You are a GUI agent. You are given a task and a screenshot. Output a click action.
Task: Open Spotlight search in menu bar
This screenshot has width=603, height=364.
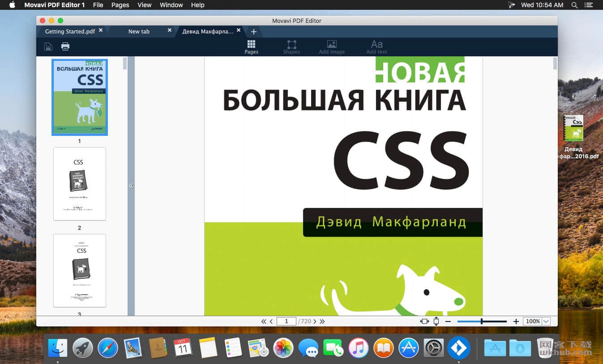pyautogui.click(x=574, y=5)
